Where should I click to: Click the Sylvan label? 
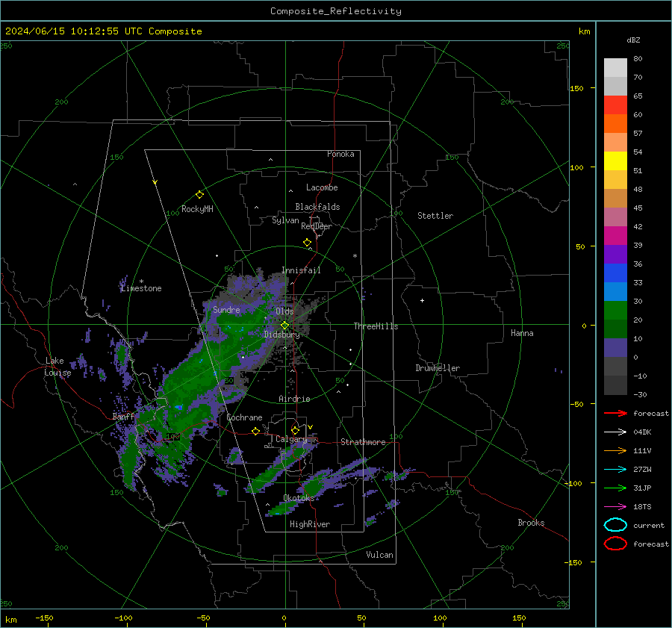tap(285, 220)
